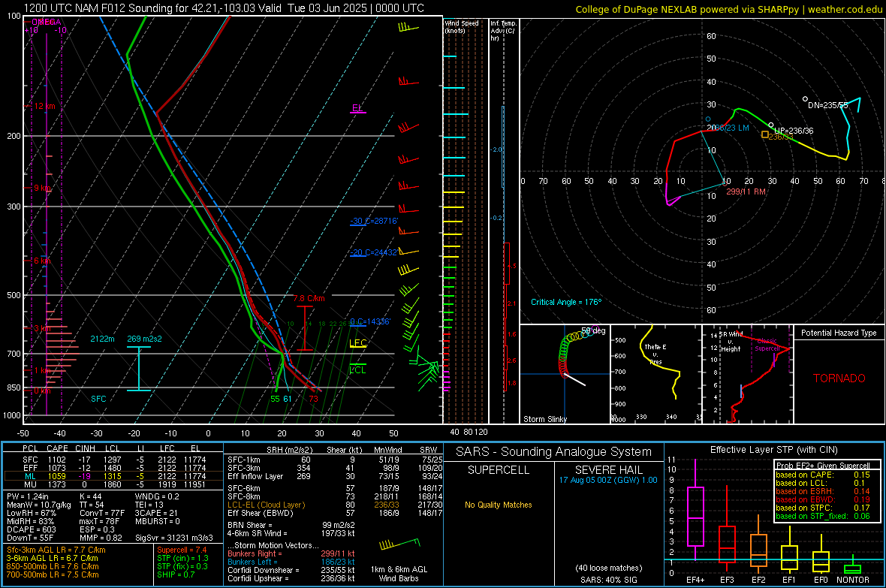Click 'PW = 1.24in' value
The image size is (886, 588).
28,496
